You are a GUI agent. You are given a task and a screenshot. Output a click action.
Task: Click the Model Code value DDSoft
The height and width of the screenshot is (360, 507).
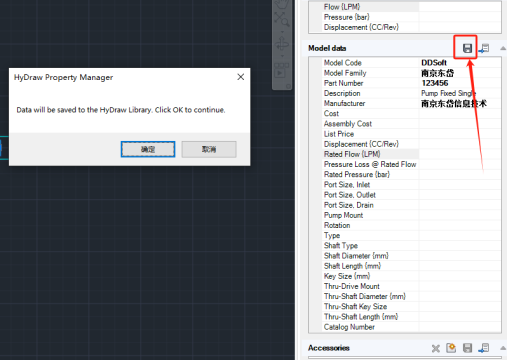pyautogui.click(x=434, y=63)
